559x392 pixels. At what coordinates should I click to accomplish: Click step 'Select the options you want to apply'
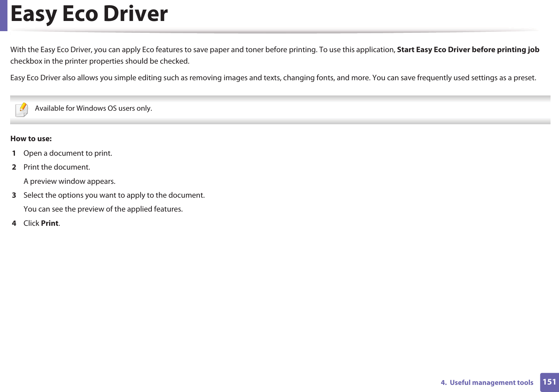tap(114, 195)
